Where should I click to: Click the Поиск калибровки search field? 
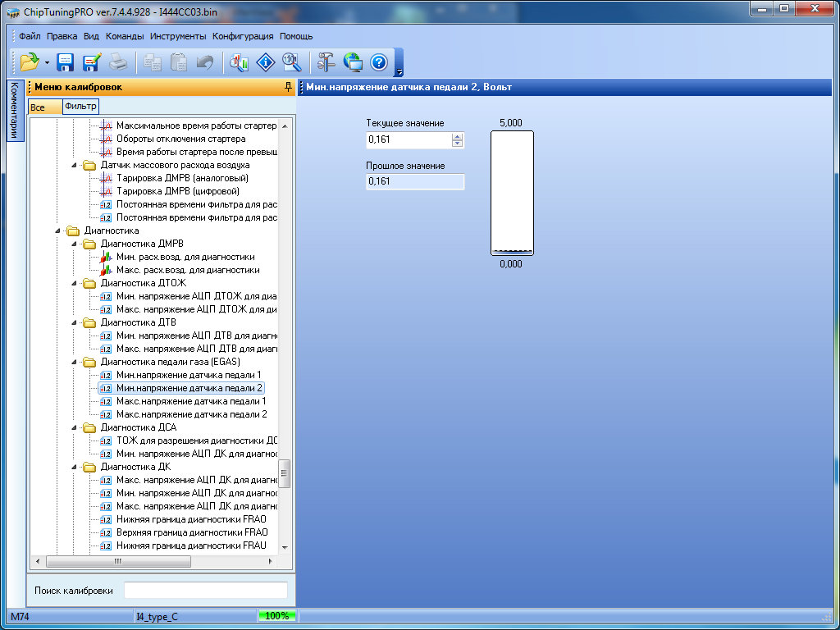(205, 591)
